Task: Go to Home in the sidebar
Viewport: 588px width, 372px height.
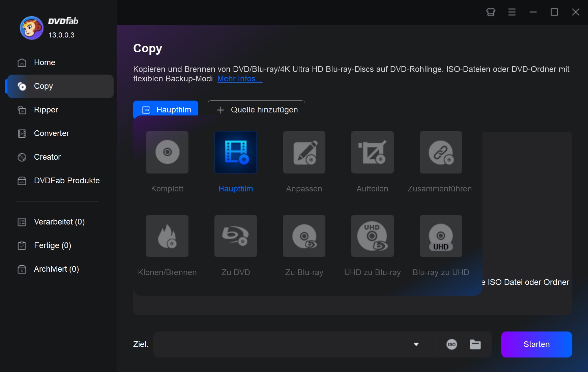Action: pos(60,62)
